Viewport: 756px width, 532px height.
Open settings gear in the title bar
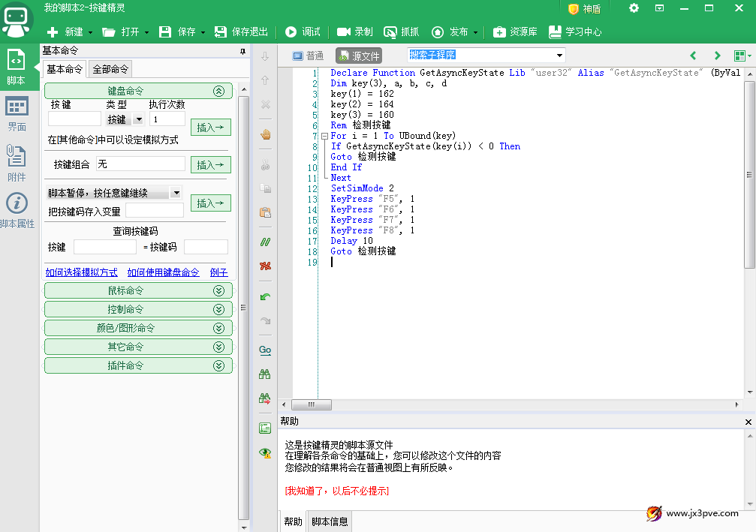[x=634, y=8]
